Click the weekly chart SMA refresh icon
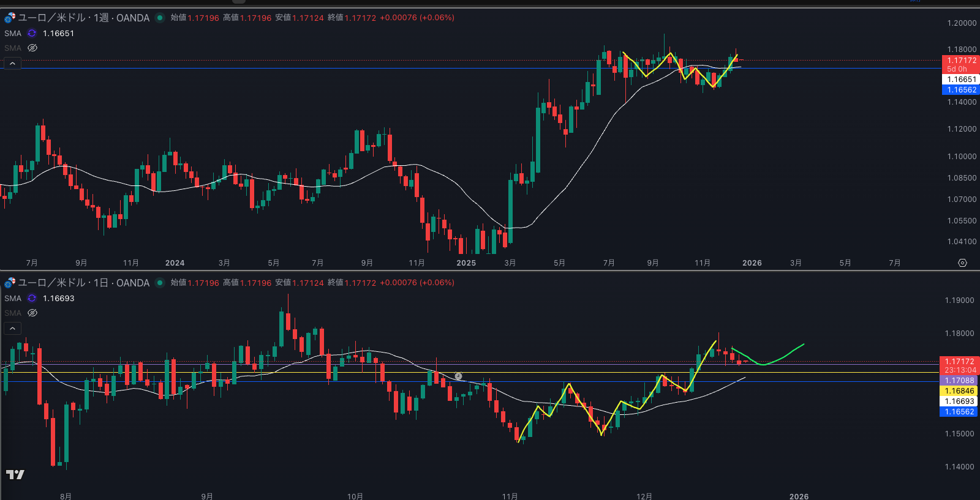The image size is (980, 500). click(x=32, y=34)
